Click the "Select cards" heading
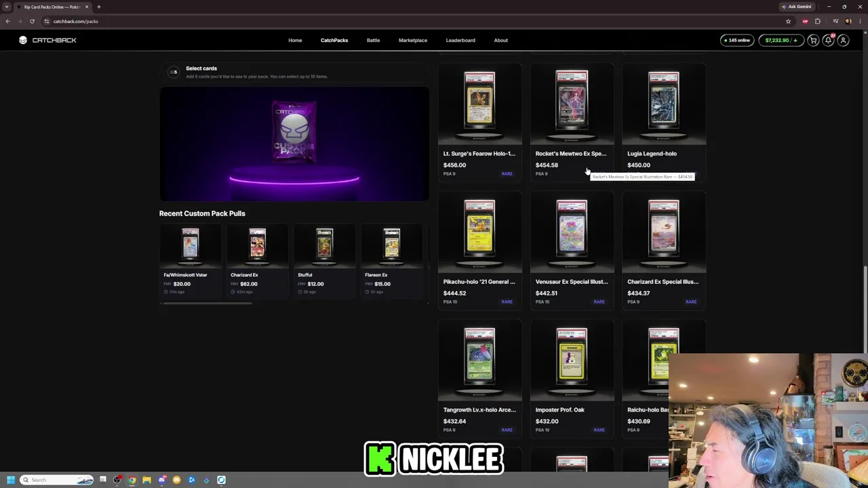The image size is (868, 488). (x=201, y=68)
